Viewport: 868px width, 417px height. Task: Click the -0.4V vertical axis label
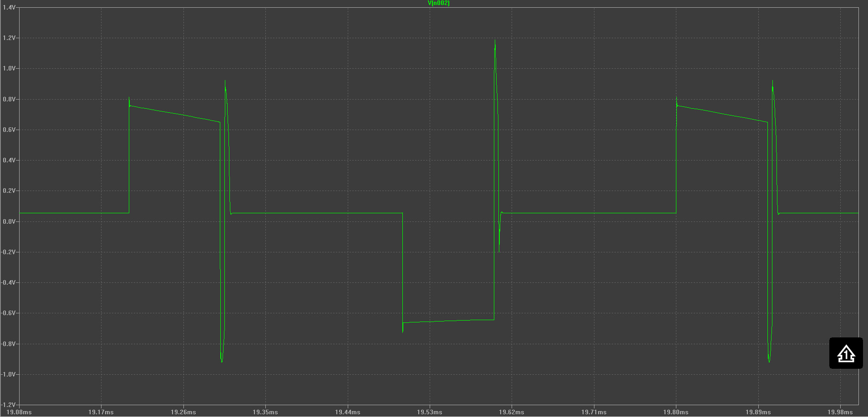point(8,282)
